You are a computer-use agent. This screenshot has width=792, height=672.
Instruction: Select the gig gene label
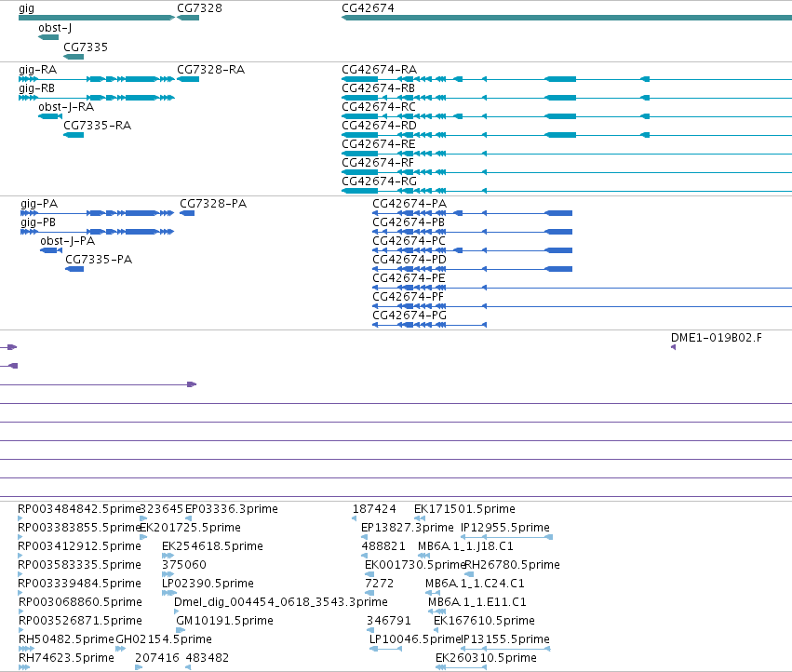click(26, 8)
